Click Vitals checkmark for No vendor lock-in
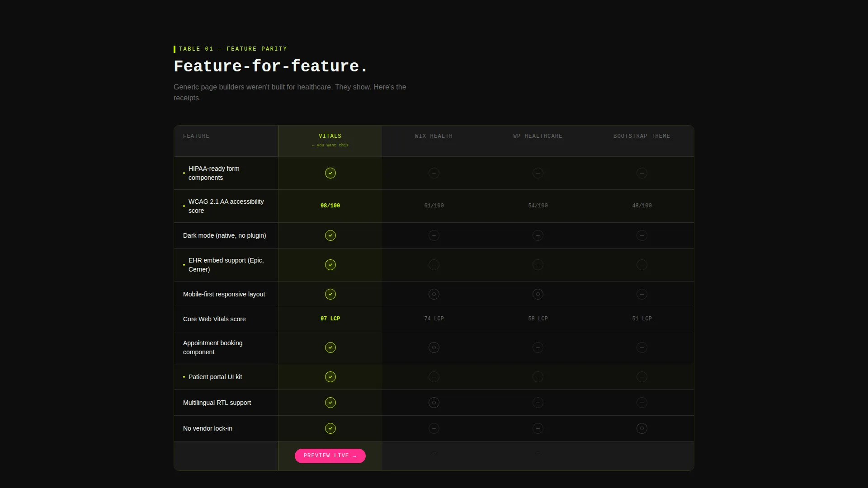 pyautogui.click(x=330, y=428)
